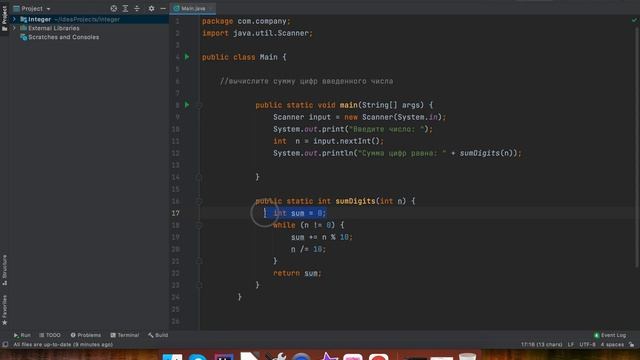Run main method from gutter arrow
This screenshot has height=360, width=640.
click(187, 105)
